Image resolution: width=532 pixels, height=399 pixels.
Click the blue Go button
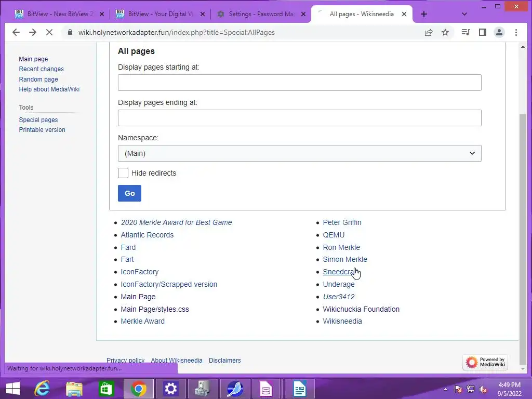[x=129, y=193]
